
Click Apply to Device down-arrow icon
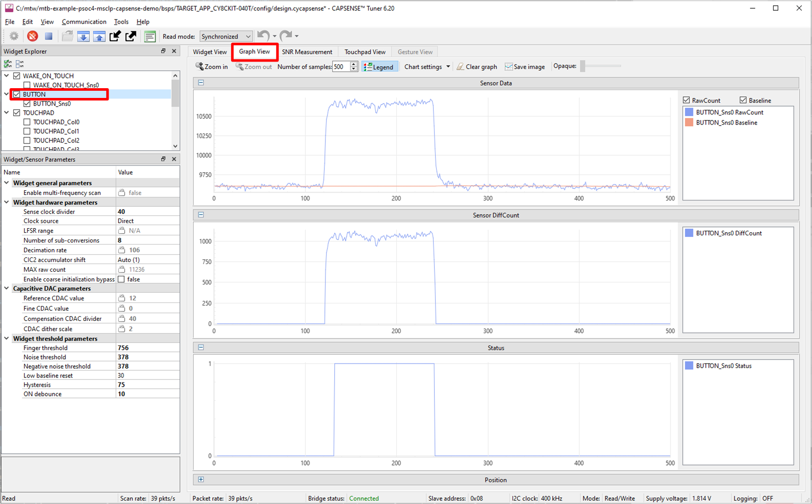pos(83,36)
